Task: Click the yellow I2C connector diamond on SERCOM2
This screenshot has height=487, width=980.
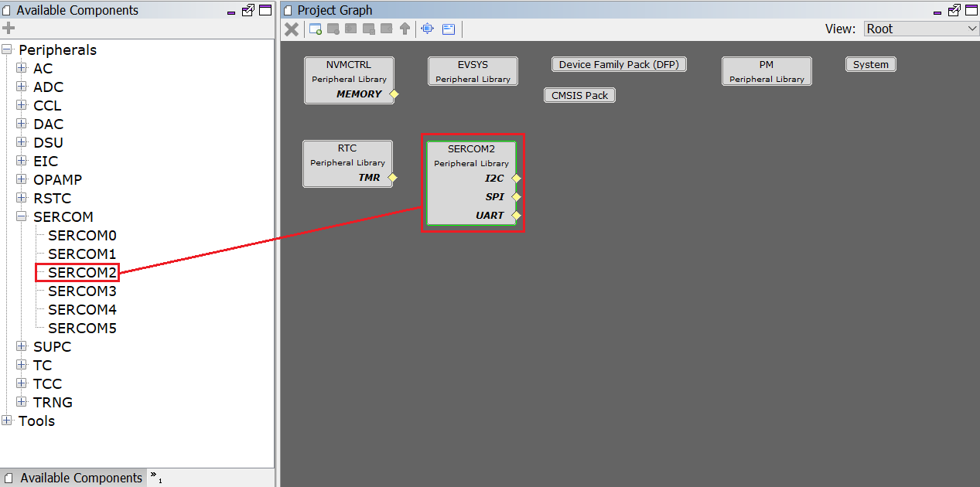Action: coord(517,179)
